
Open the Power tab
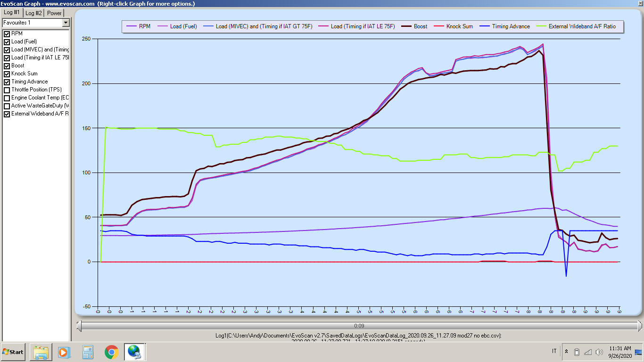point(54,13)
